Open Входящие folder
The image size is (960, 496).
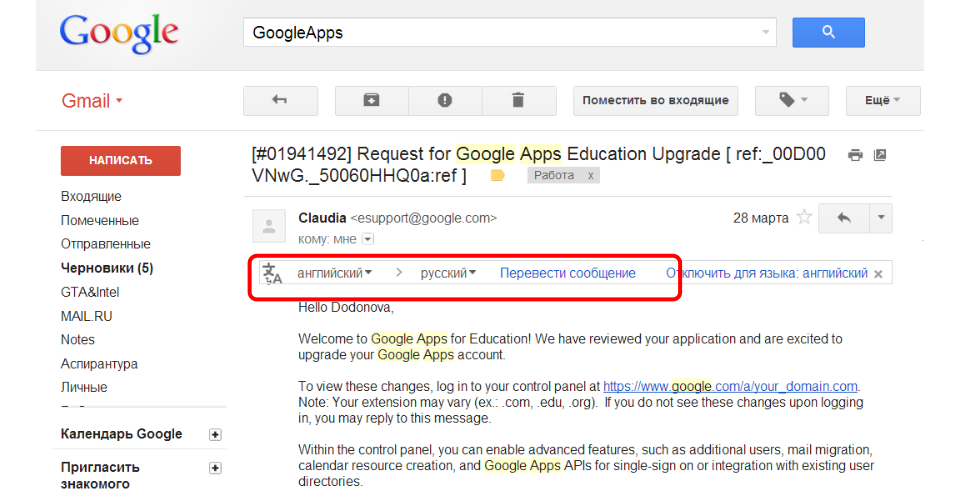[x=91, y=197]
